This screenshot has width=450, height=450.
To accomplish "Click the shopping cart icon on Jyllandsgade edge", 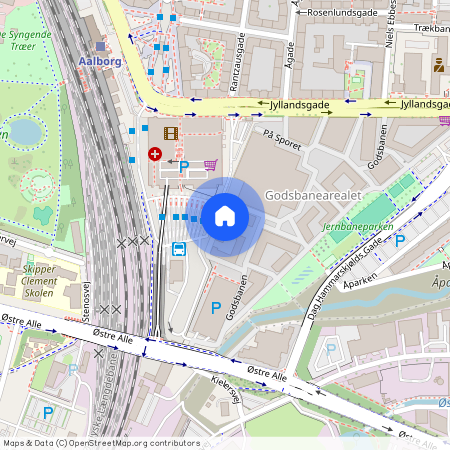I will coord(445,120).
